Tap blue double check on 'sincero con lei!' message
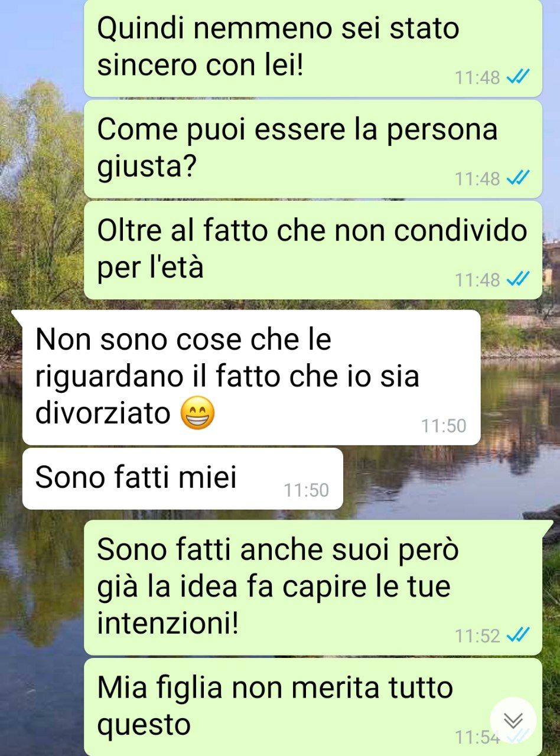560x756 pixels. pyautogui.click(x=519, y=77)
